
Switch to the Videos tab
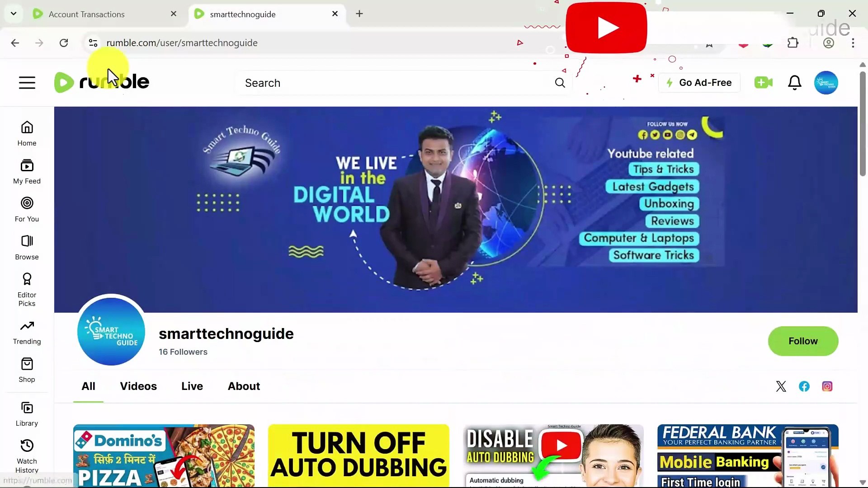138,386
